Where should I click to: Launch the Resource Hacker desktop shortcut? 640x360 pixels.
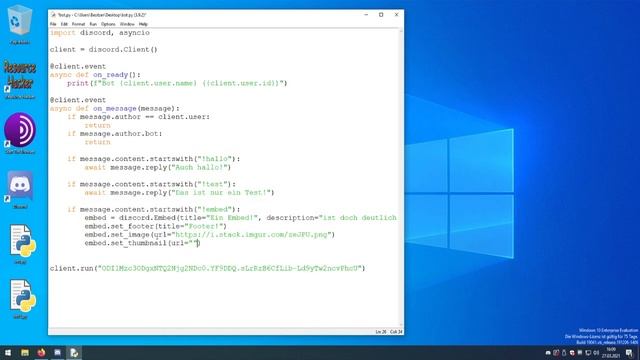click(20, 80)
